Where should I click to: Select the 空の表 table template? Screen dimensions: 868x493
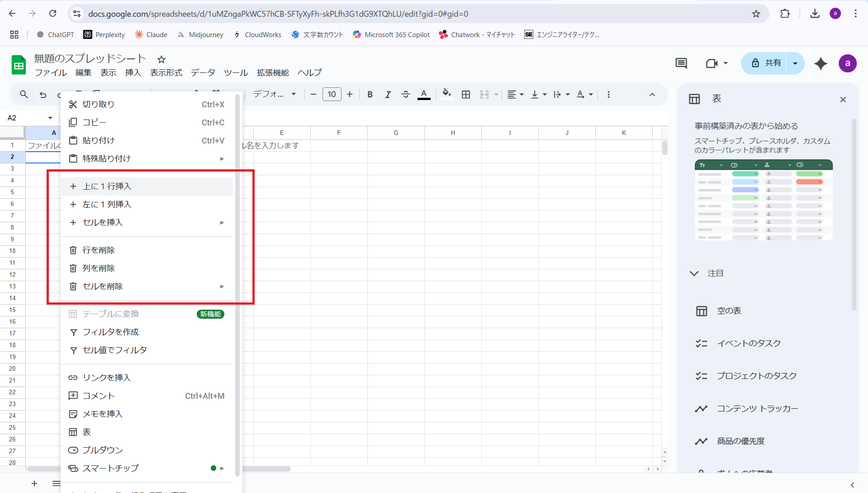click(729, 311)
